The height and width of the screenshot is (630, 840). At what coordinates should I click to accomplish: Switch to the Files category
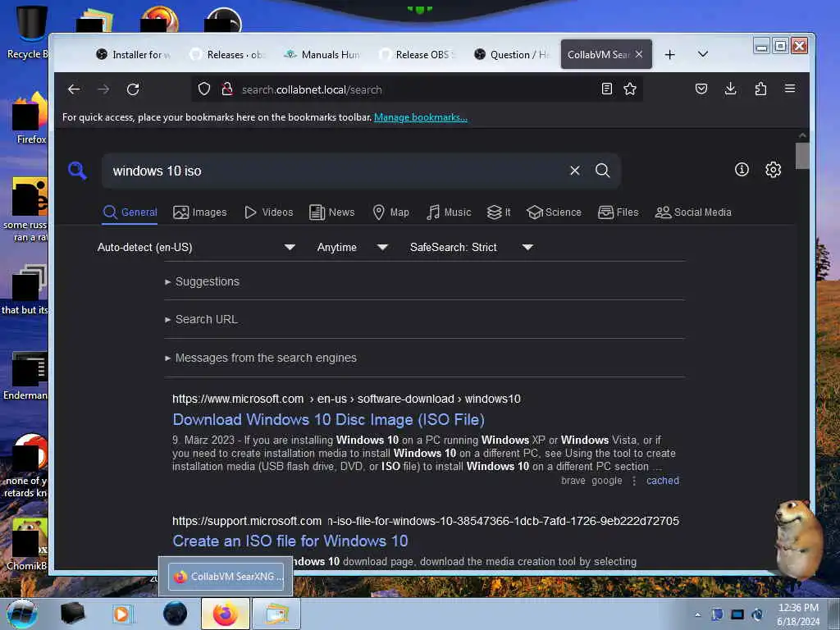(x=619, y=212)
